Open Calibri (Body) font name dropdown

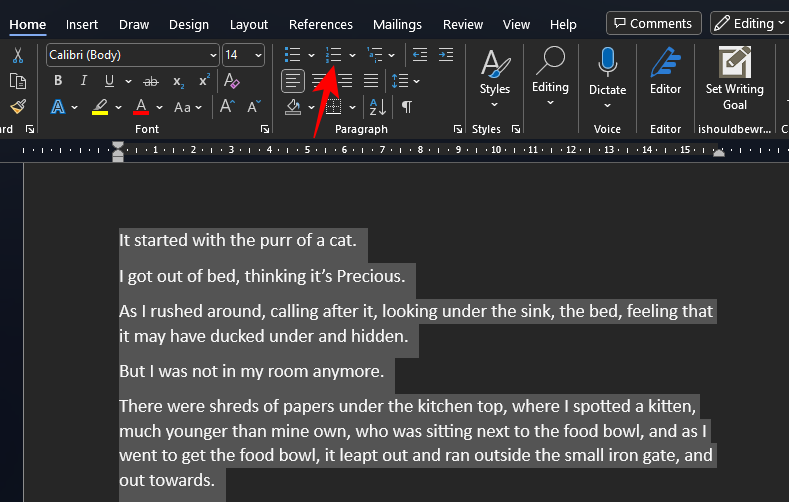[x=213, y=55]
